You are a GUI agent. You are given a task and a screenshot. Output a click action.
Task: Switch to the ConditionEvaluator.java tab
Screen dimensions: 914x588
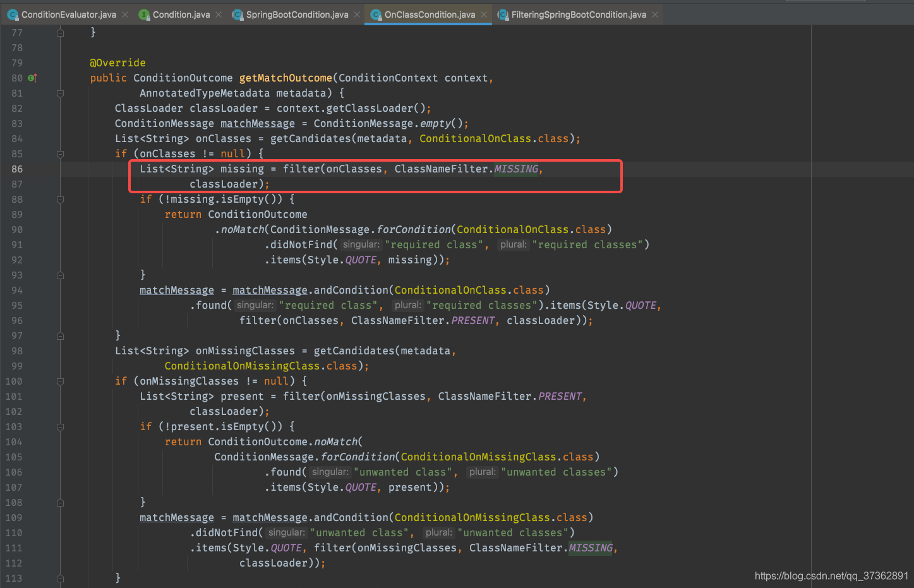tap(68, 15)
